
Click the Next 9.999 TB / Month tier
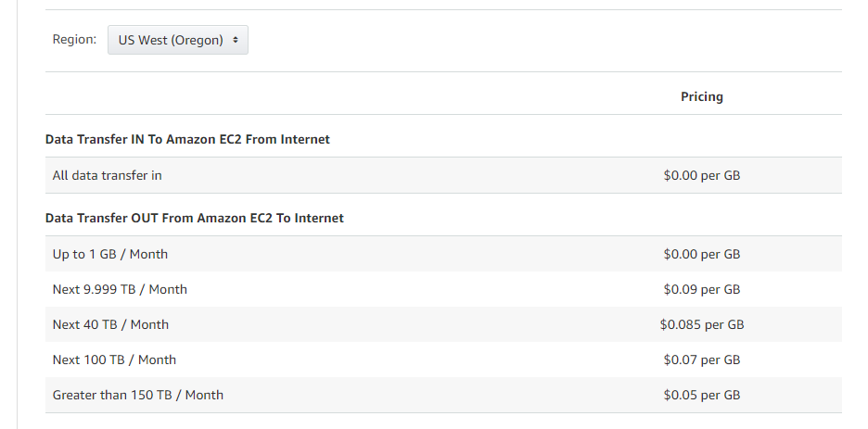(120, 289)
